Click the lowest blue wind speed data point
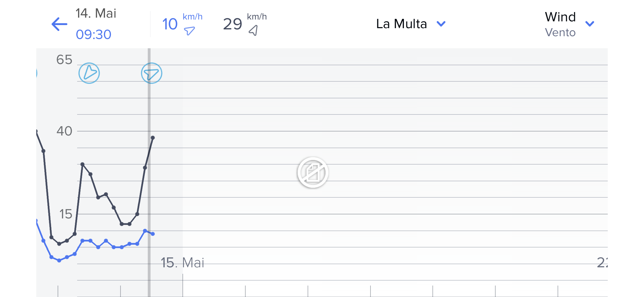Screen dimensions: 644x297 [59, 260]
